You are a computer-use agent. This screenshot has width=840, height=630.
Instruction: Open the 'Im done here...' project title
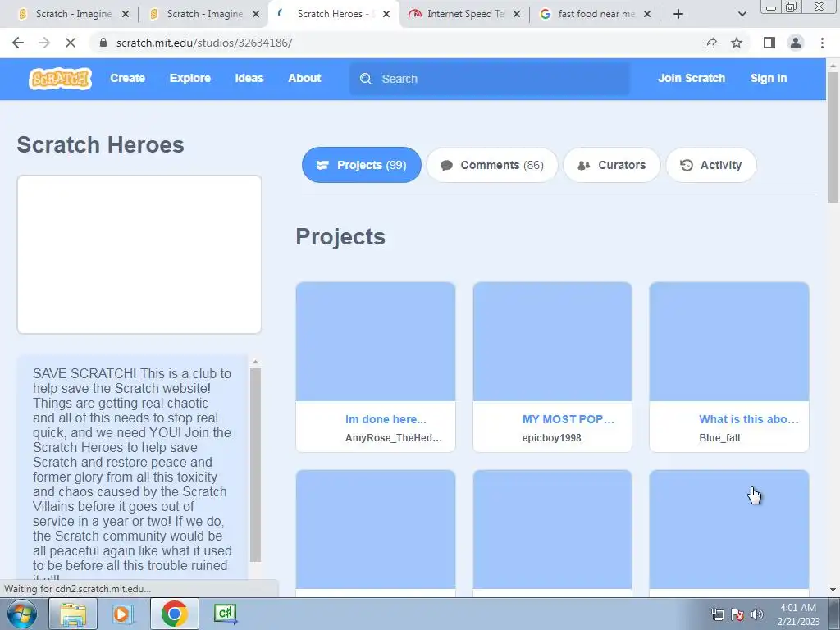click(x=386, y=419)
